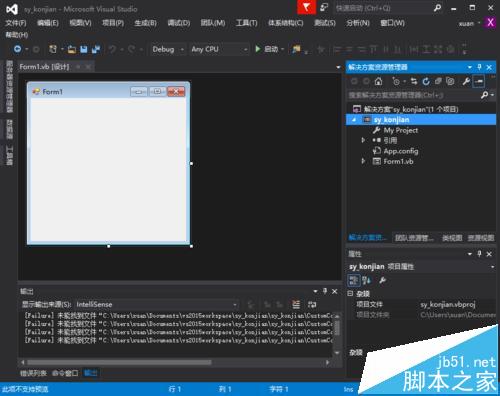Click the Solution Explorer search magnifier icon
Image resolution: width=500 pixels, height=396 pixels.
[x=484, y=95]
